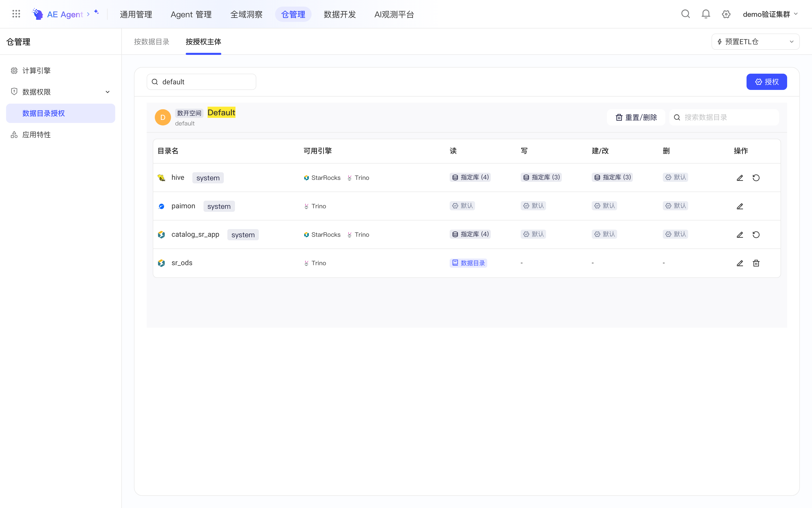This screenshot has height=508, width=812.
Task: Click the sparkle icon beside AE Agent
Action: pos(96,12)
